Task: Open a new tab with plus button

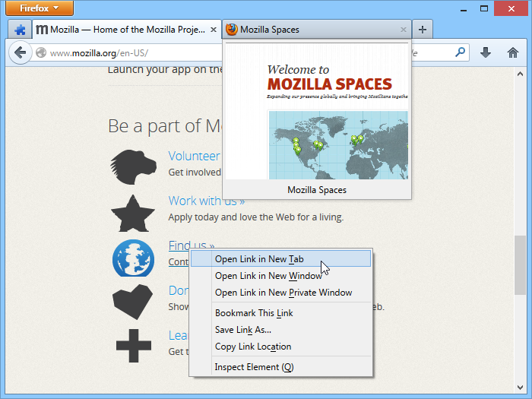Action: (423, 30)
